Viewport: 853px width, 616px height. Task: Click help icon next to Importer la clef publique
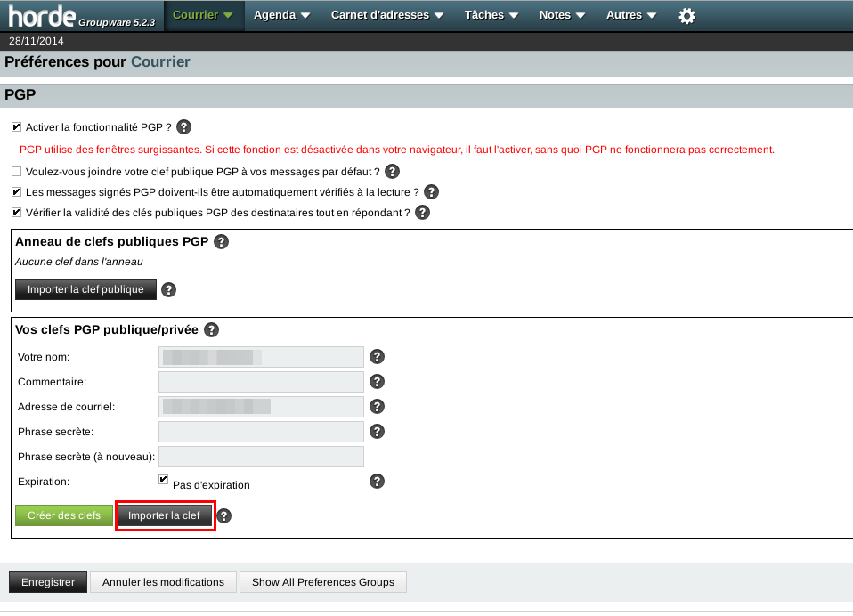click(168, 289)
